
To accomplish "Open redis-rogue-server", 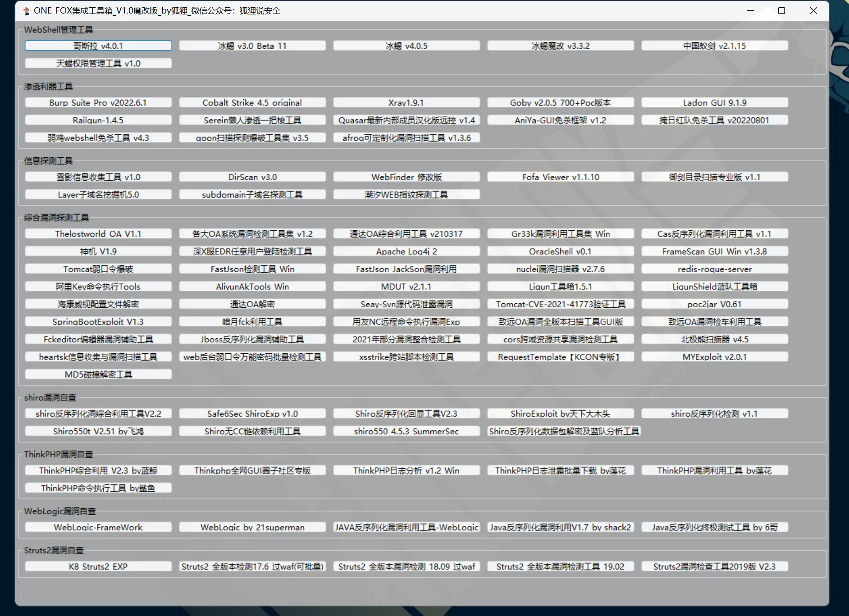I will 715,269.
